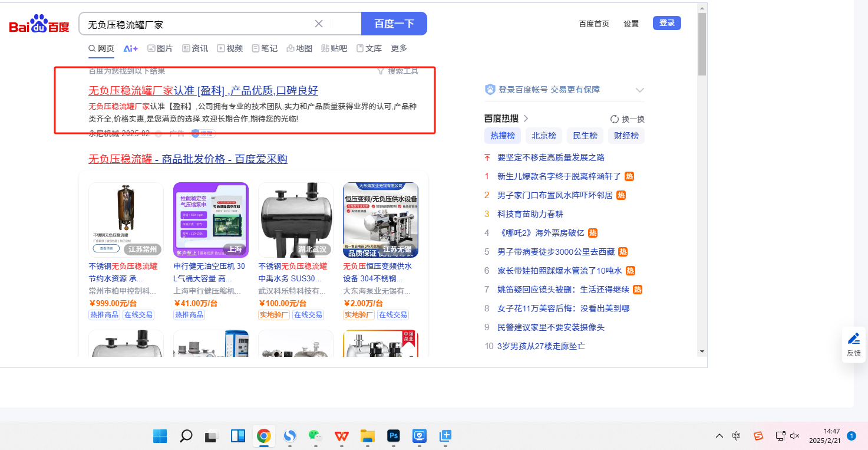Screen dimensions: 868x450
Task: Switch to the 笔记 tab
Action: click(x=265, y=48)
